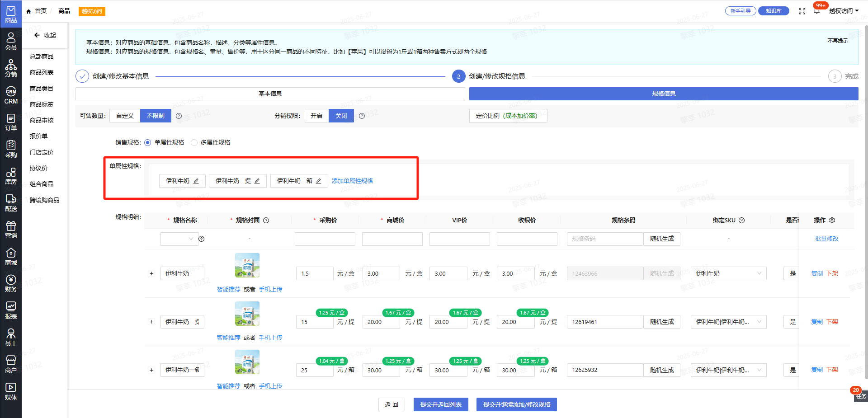Open the 员工 module icon
868x418 pixels.
tap(11, 337)
